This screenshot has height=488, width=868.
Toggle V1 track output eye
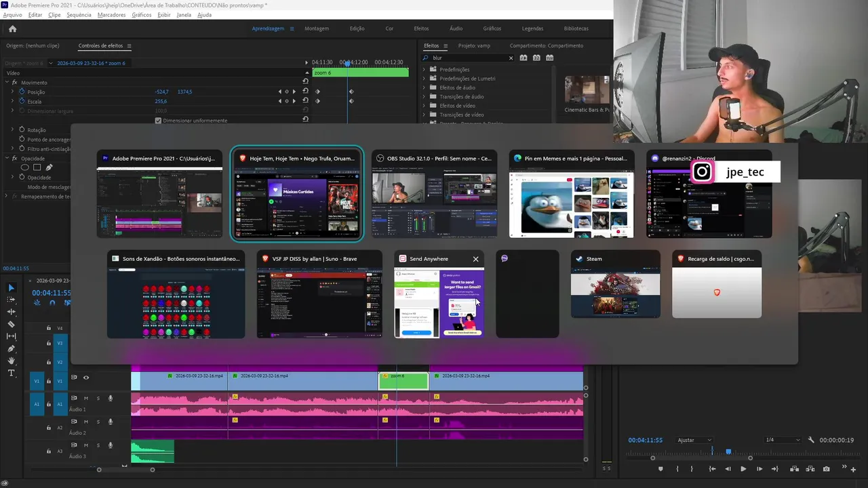[x=85, y=378]
